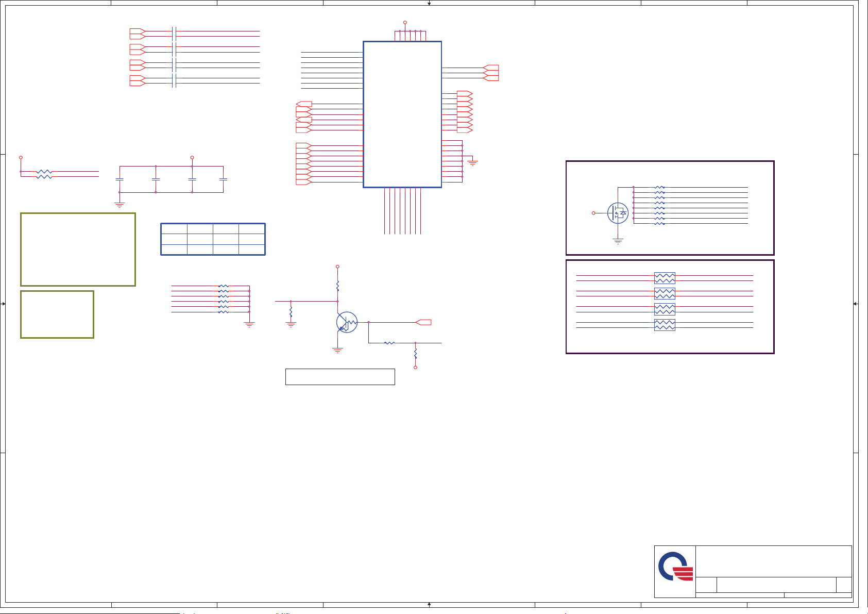The height and width of the screenshot is (614, 868).
Task: Click the arrow marker on top sheet border
Action: pyautogui.click(x=429, y=4)
